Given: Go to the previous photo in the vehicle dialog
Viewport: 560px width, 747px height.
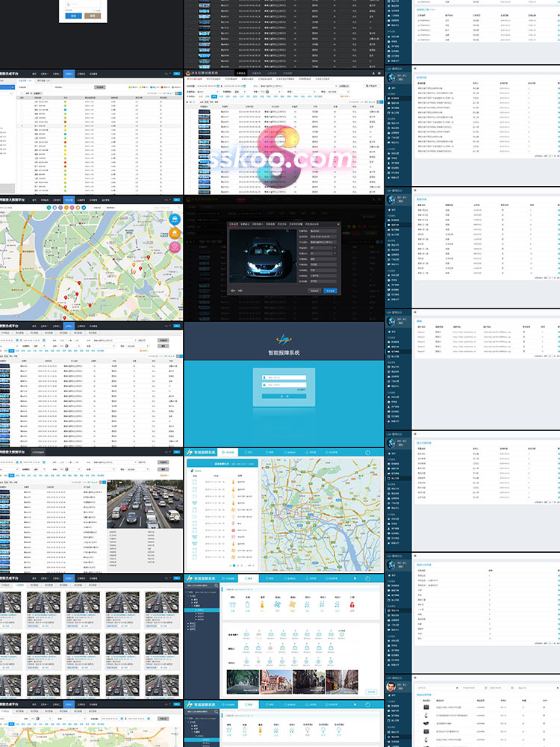Looking at the screenshot, I should pos(233,290).
